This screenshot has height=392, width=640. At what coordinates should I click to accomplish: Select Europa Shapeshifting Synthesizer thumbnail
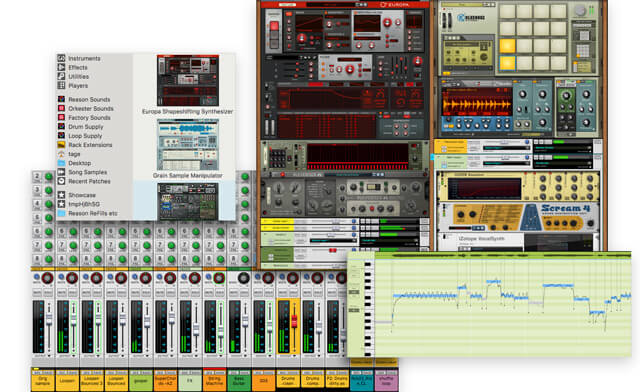pos(188,80)
